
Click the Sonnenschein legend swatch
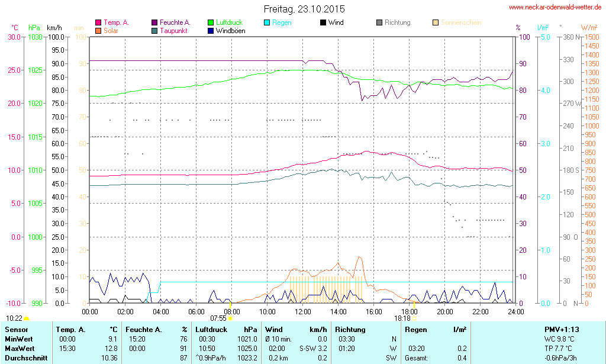click(436, 22)
